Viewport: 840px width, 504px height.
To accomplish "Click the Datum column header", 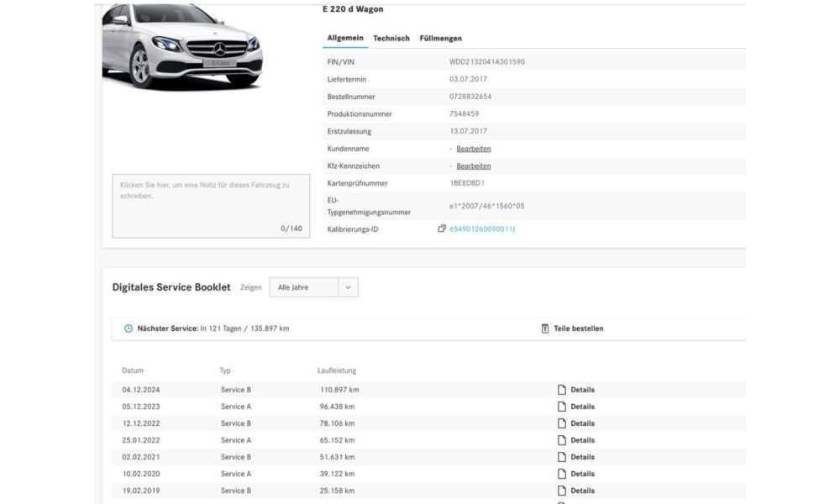I will pos(133,370).
